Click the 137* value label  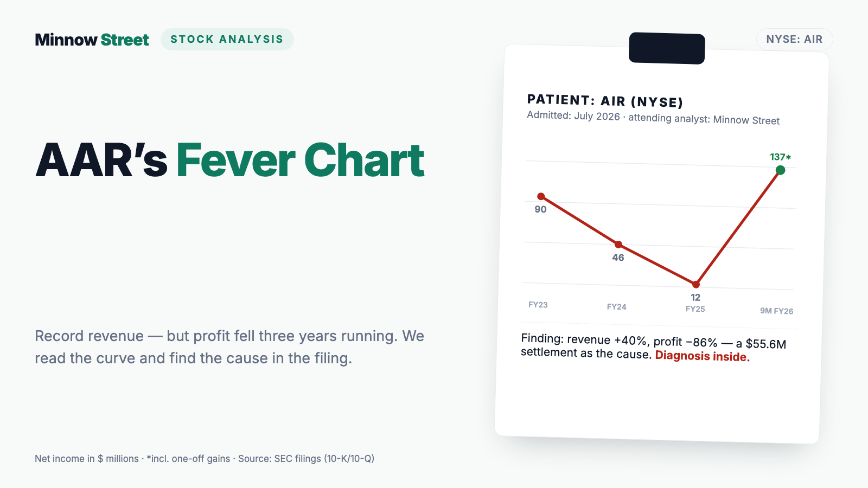point(780,157)
